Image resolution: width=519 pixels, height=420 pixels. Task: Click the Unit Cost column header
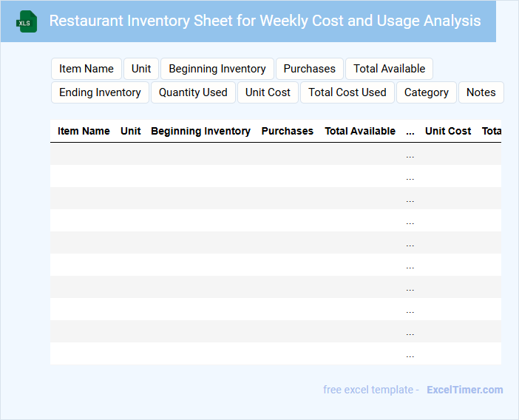(x=448, y=131)
